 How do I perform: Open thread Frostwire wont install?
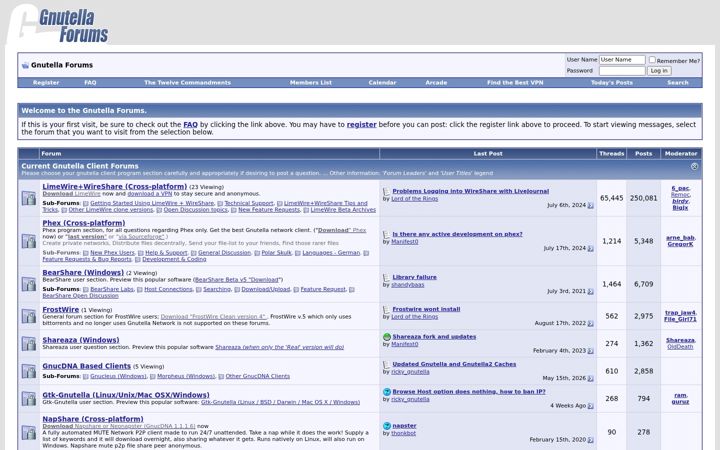pos(426,309)
